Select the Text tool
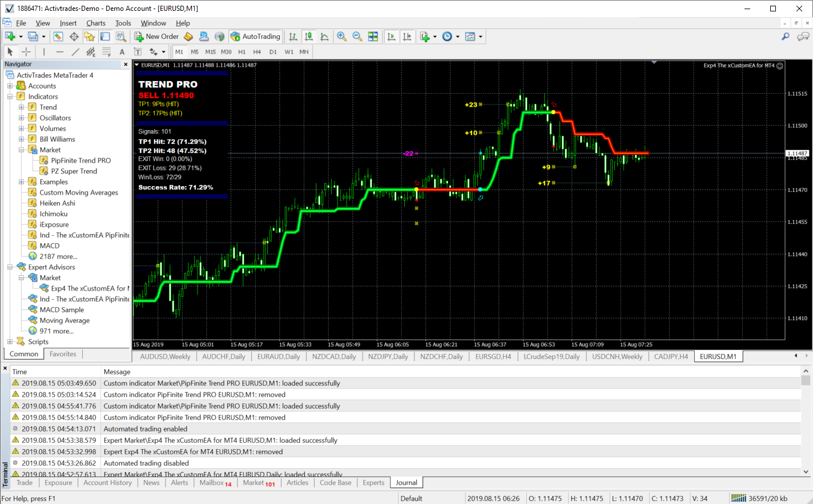The image size is (813, 504). click(x=122, y=52)
